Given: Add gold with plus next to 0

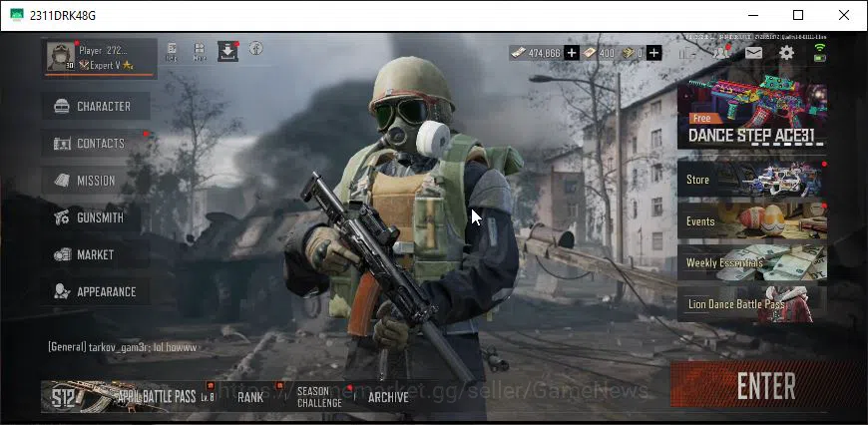Looking at the screenshot, I should coord(654,53).
